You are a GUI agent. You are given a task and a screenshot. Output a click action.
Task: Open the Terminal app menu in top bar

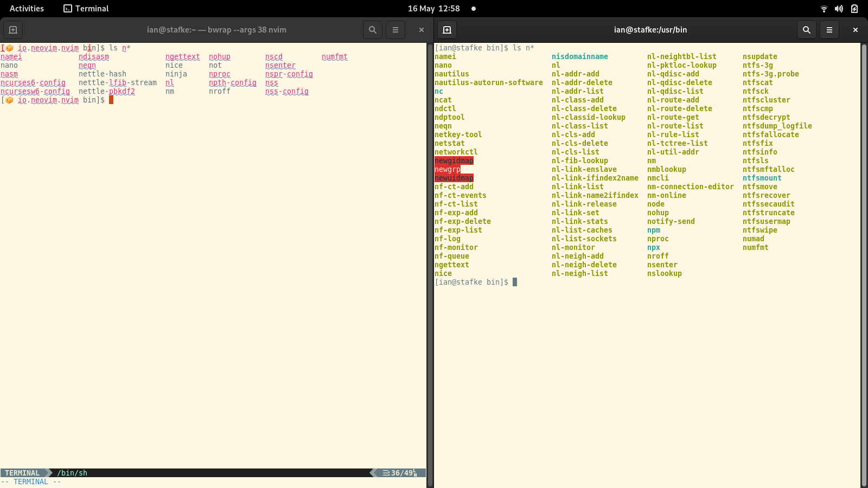click(x=86, y=9)
